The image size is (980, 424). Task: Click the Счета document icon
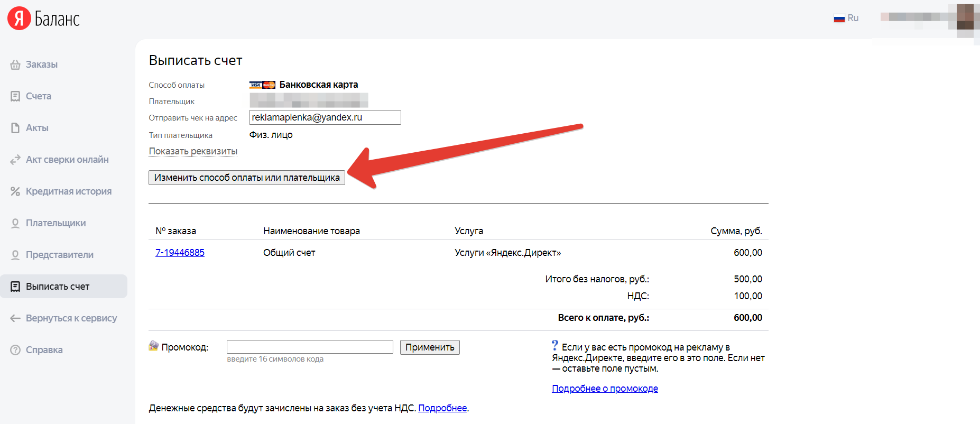click(x=15, y=96)
